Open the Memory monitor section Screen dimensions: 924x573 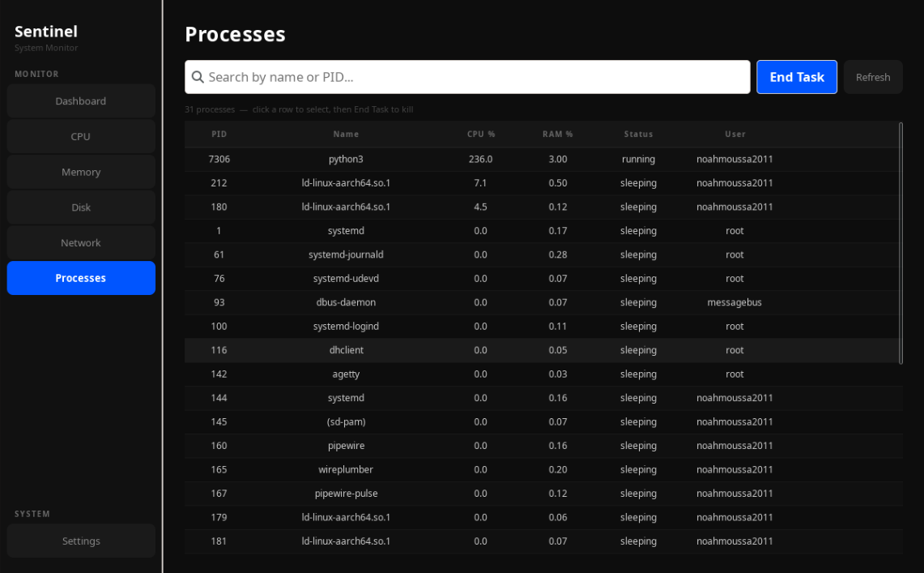[x=80, y=171]
